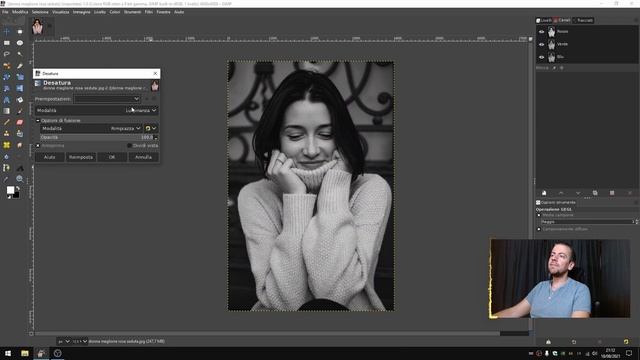The height and width of the screenshot is (360, 640).
Task: Adjust Raggio value stepper
Action: coord(636,222)
